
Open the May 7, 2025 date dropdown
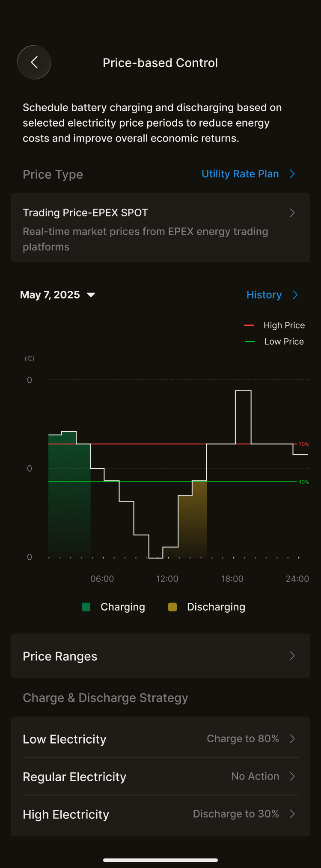[50, 295]
